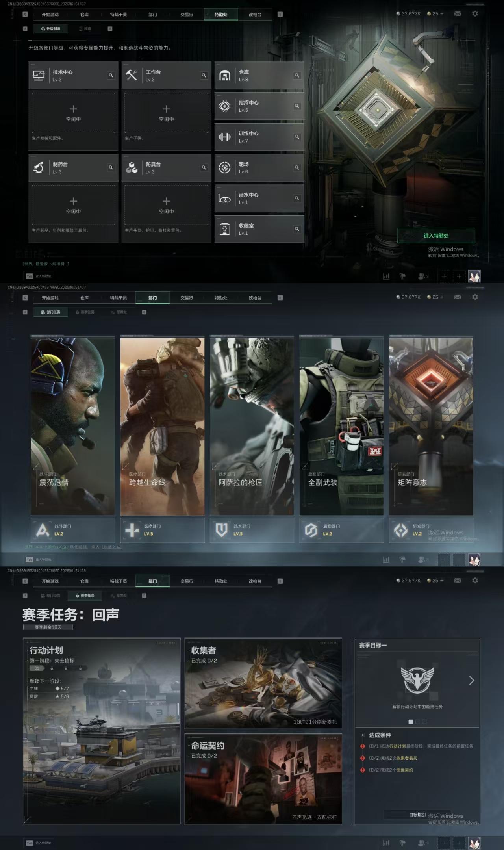This screenshot has width=504, height=850.
Task: Select the 部门任务 sub-tab on the department cards screen
Action: 50,312
